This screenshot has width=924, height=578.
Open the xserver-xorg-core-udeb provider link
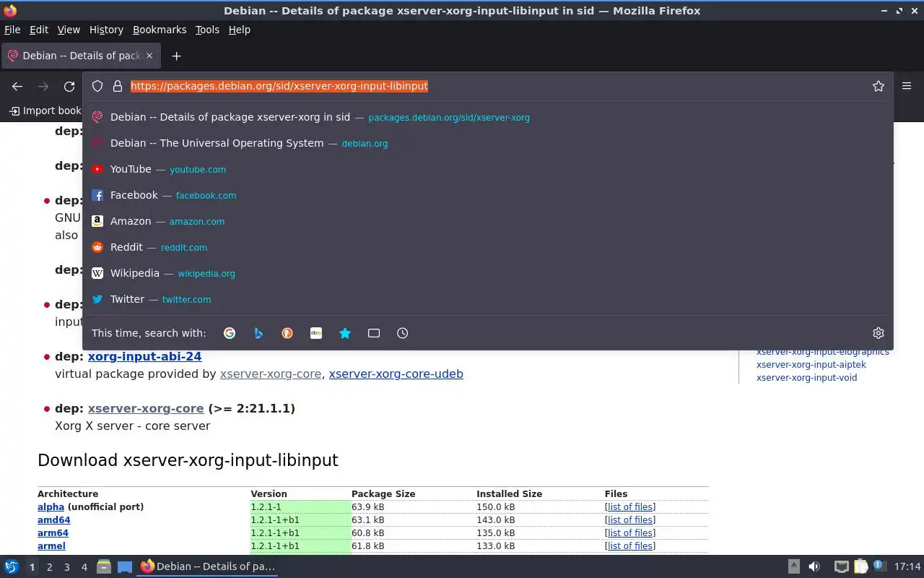[396, 374]
